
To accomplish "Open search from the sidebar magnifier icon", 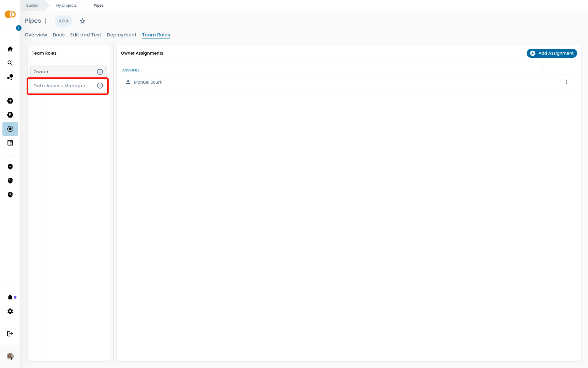I will [10, 63].
